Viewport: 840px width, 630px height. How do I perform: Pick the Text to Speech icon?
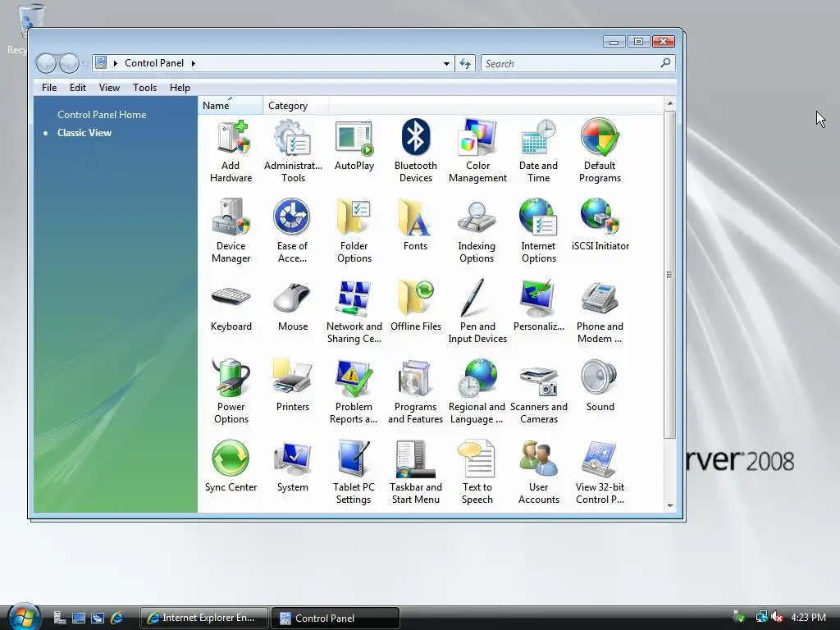pyautogui.click(x=477, y=472)
